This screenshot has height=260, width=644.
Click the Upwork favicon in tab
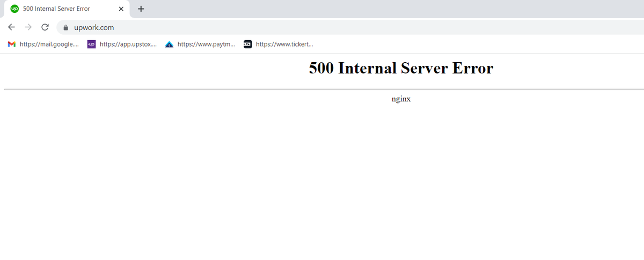pyautogui.click(x=15, y=9)
